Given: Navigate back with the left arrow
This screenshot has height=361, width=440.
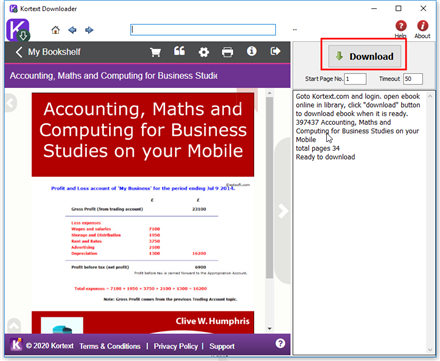Looking at the screenshot, I should click(x=72, y=30).
